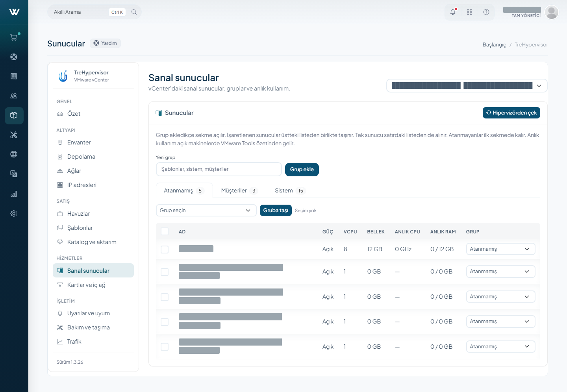Open the globe icon in left rail
The image size is (567, 392).
14,154
